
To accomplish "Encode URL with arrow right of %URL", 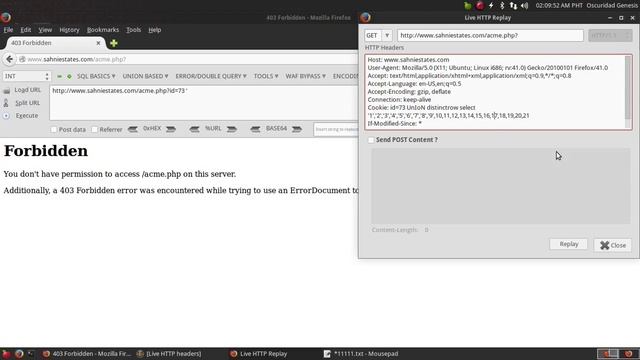I will (232, 129).
